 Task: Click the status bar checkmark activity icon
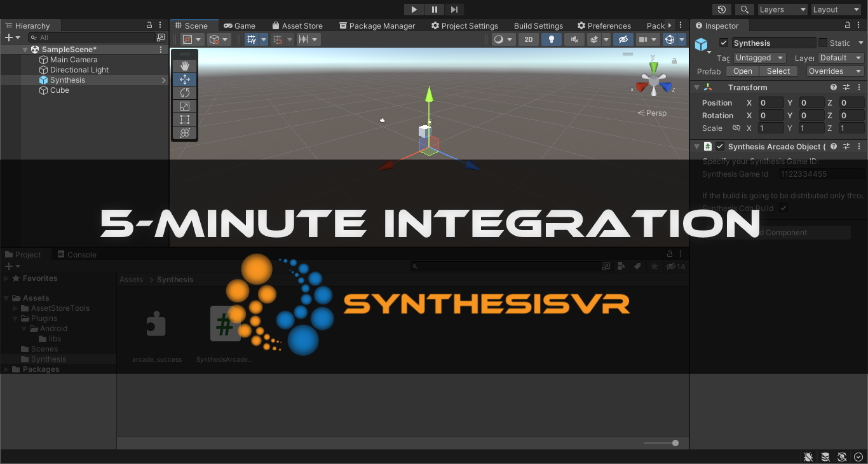click(858, 456)
